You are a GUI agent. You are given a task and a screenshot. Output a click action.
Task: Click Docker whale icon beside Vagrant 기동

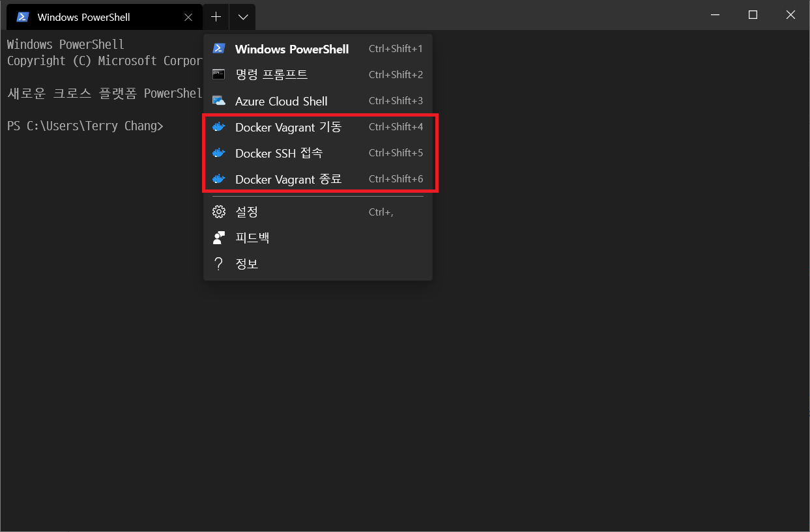click(x=219, y=127)
